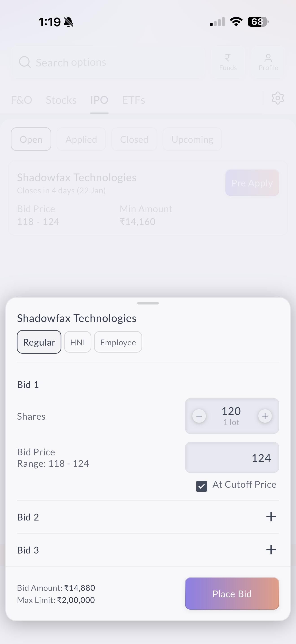Decrease shares with the minus button

coord(199,416)
